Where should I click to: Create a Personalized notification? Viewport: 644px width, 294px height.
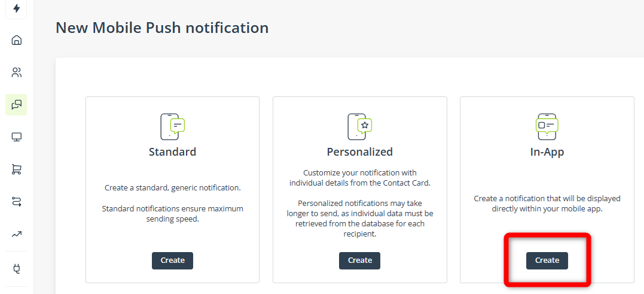pyautogui.click(x=360, y=260)
